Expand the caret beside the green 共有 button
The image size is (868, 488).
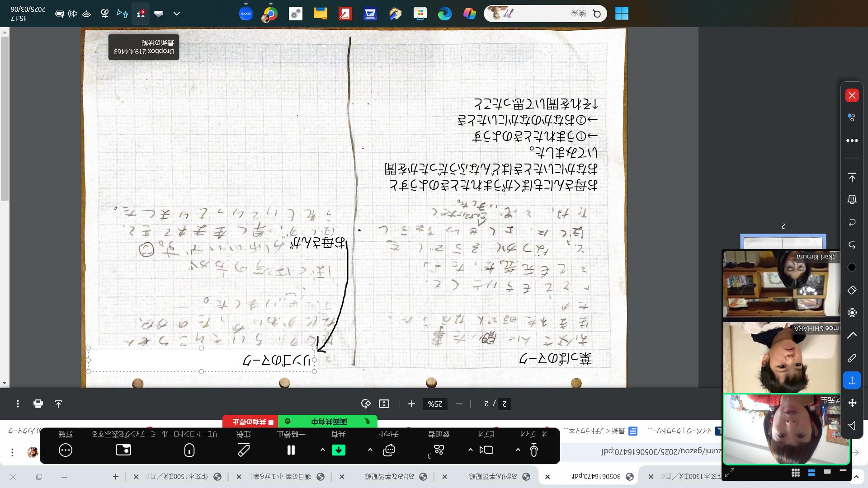point(322,450)
